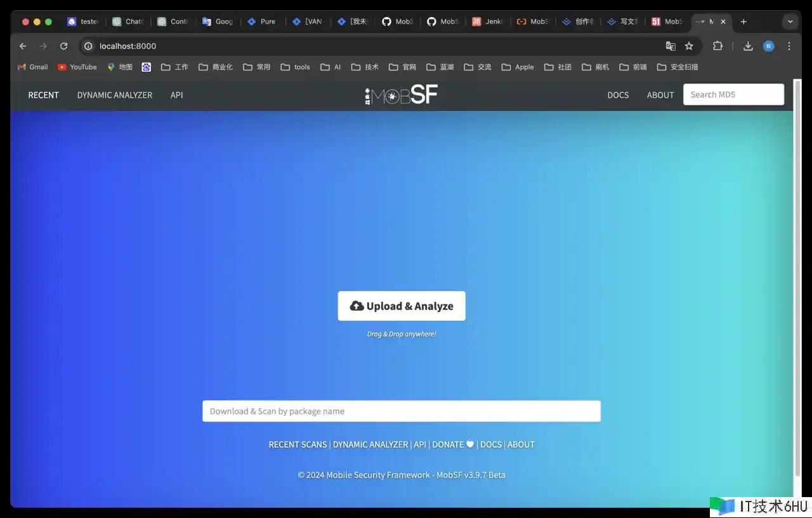812x518 pixels.
Task: Switch to the [我未 browser tab
Action: pos(353,22)
